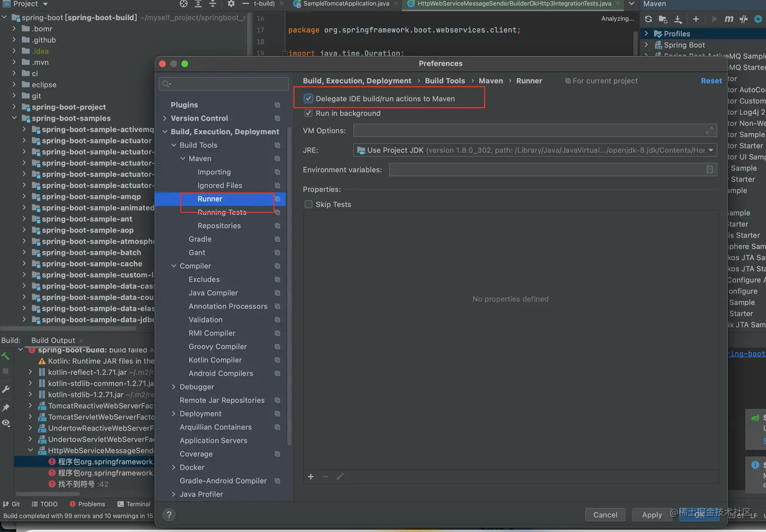Image resolution: width=766 pixels, height=532 pixels.
Task: Enable the Skip Tests checkbox
Action: [309, 204]
